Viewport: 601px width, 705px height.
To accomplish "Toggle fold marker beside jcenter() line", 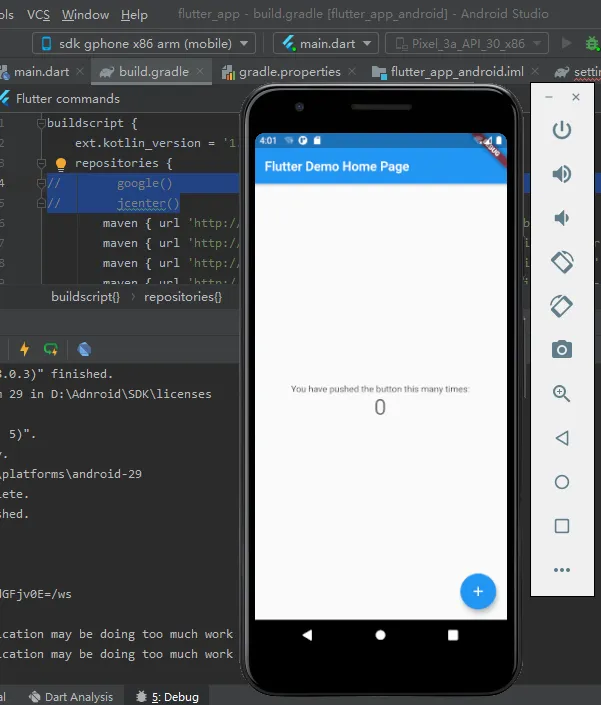I will [41, 203].
